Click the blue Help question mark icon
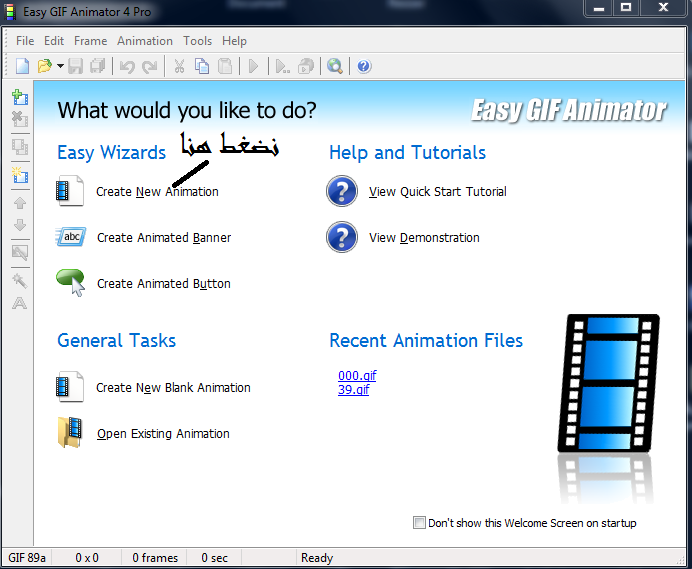 [x=364, y=66]
